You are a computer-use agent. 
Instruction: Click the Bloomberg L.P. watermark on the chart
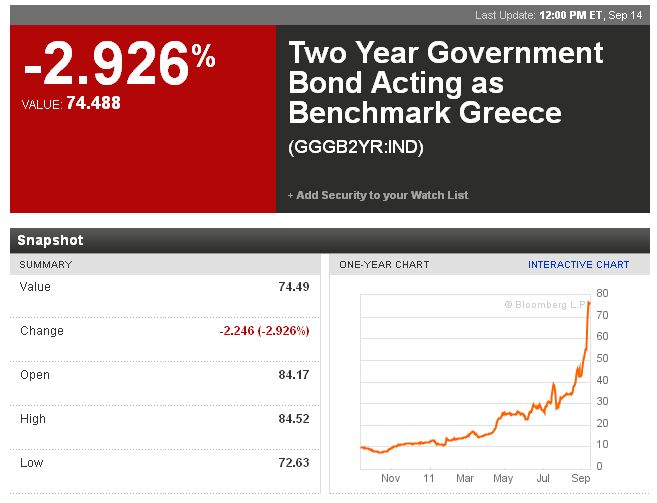pos(546,304)
